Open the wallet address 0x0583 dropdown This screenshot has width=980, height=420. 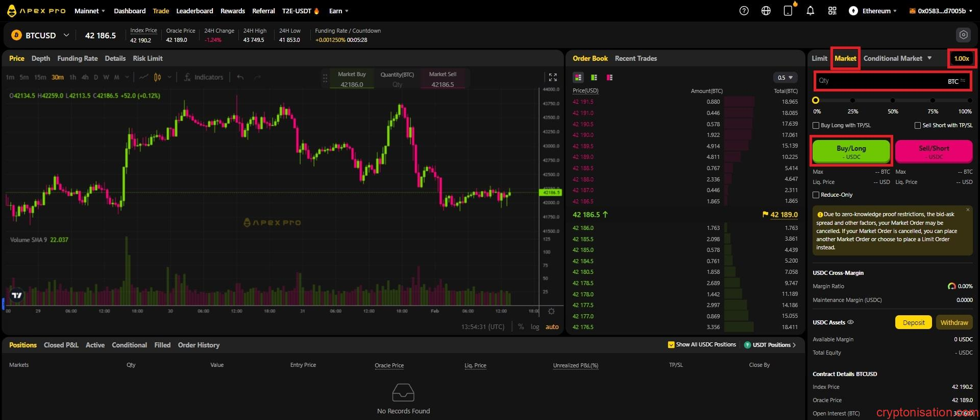coord(941,11)
